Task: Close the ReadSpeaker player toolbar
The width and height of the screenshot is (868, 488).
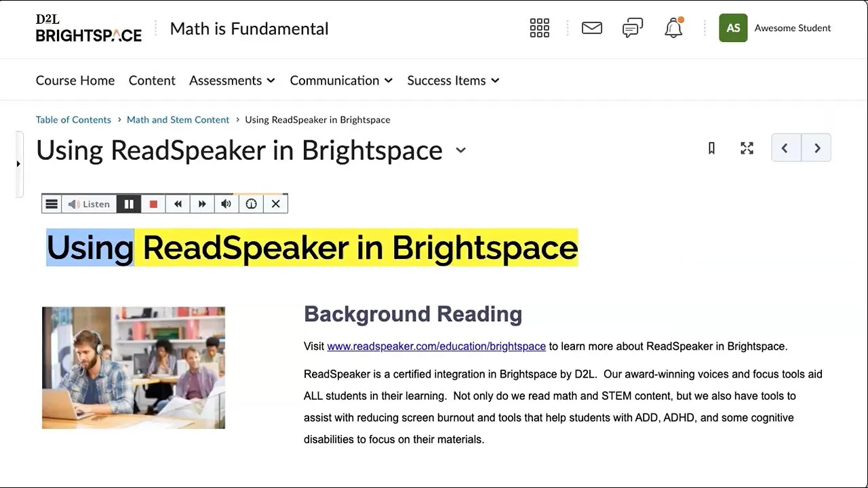Action: click(275, 204)
